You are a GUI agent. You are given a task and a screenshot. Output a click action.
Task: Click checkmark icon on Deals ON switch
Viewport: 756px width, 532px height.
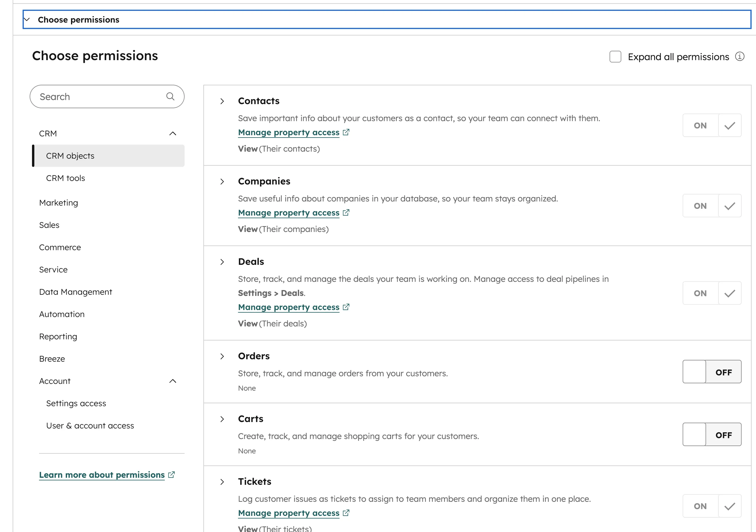tap(730, 293)
